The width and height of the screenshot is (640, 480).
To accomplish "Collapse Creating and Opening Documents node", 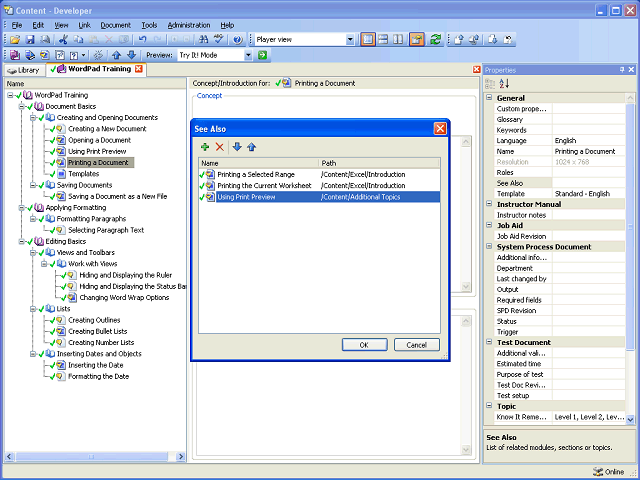I will [x=33, y=118].
